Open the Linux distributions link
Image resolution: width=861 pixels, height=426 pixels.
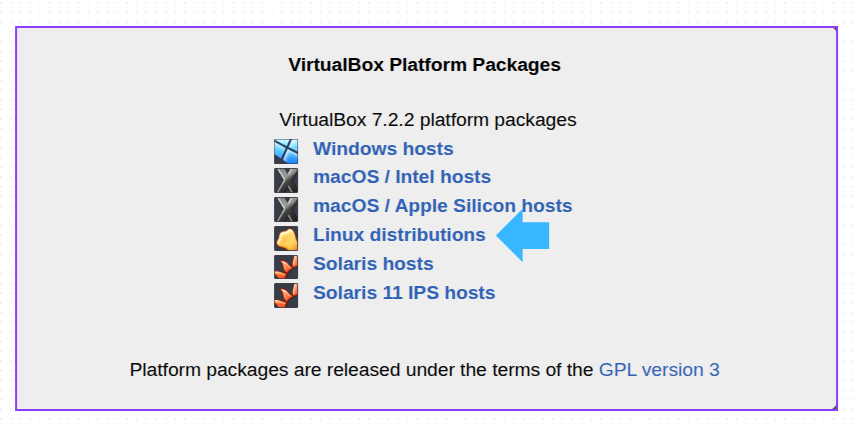[399, 235]
